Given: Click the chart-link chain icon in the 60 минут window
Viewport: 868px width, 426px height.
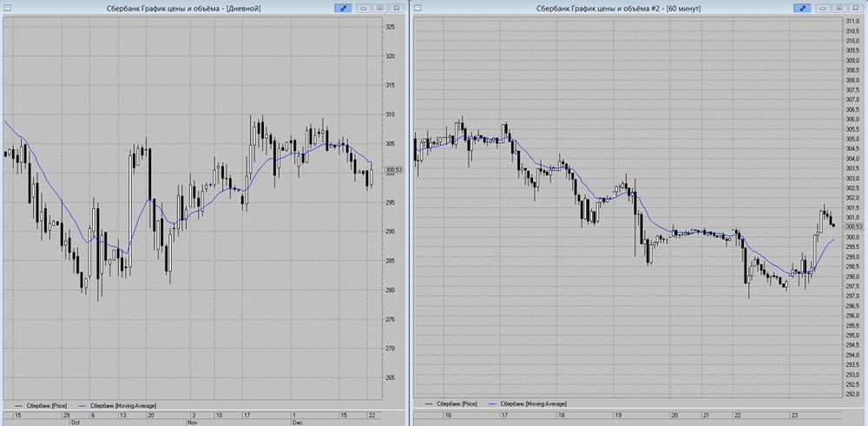Looking at the screenshot, I should point(802,9).
